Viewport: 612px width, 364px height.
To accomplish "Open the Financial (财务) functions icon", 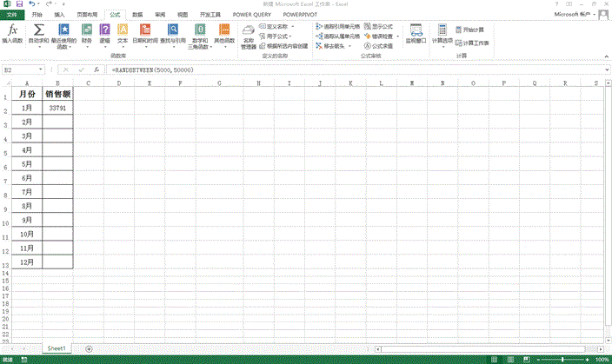I will (86, 33).
